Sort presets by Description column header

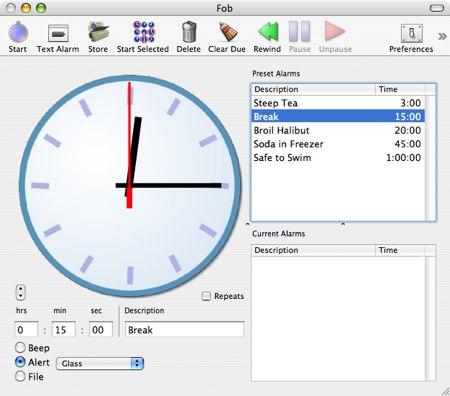click(x=313, y=89)
